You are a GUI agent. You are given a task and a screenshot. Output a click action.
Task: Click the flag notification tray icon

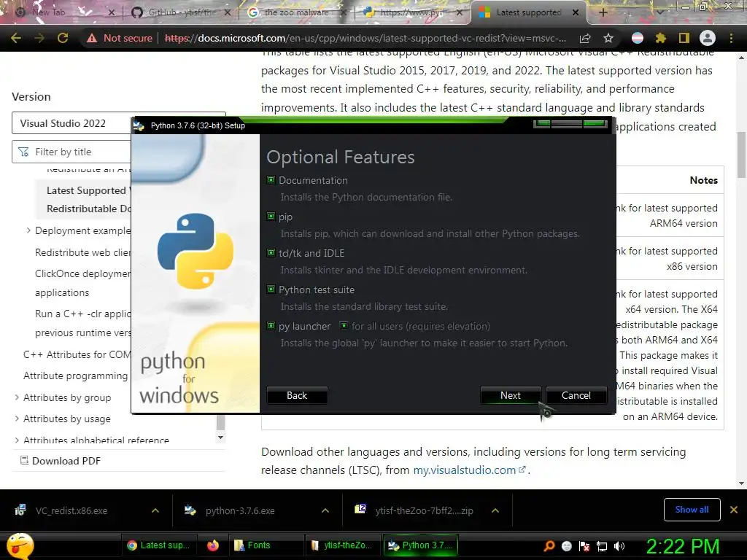(x=584, y=546)
